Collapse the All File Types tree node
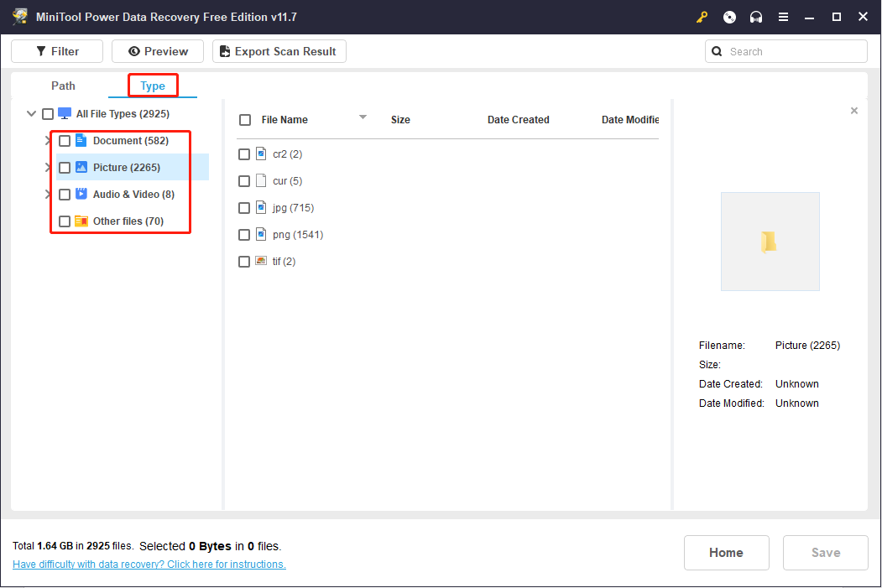The image size is (882, 588). coord(32,113)
